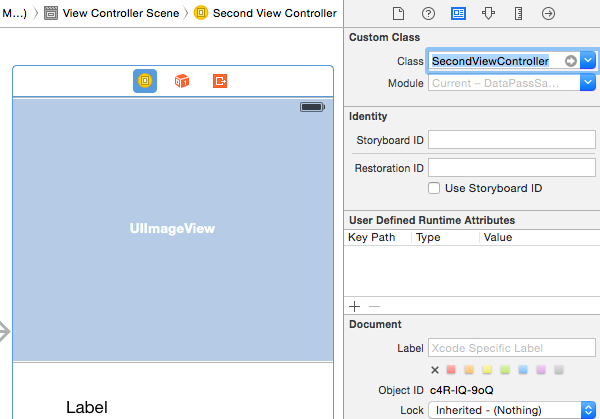Image resolution: width=600 pixels, height=419 pixels.
Task: Open the Size inspector ruler icon
Action: [x=518, y=14]
